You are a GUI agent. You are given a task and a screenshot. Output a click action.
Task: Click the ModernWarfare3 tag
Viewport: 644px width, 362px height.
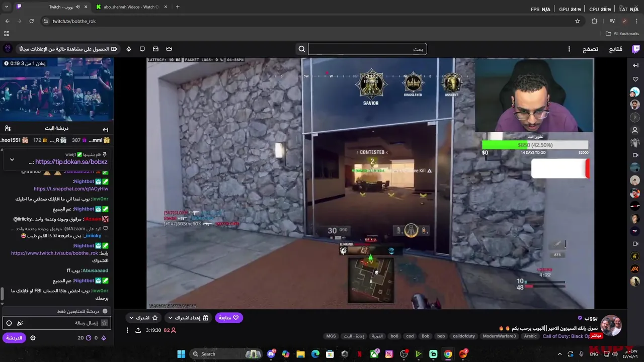point(499,336)
